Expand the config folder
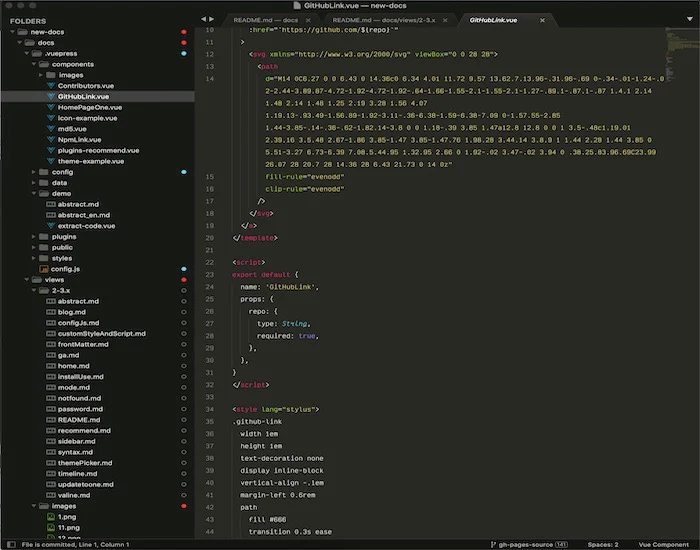 [33, 172]
